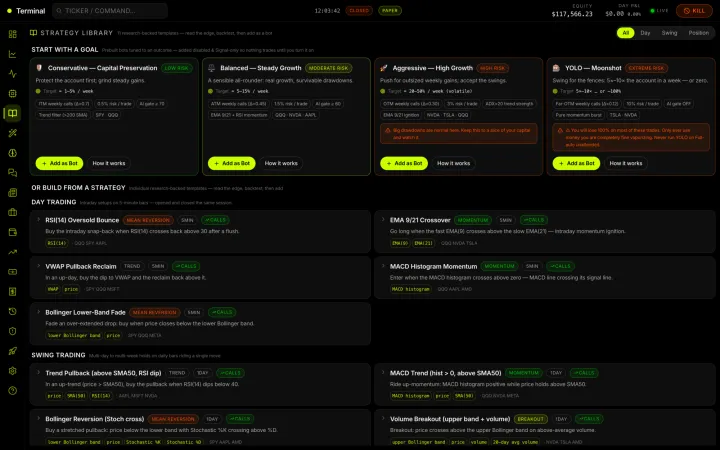Click the HIGH RISK badge on Aggressive
The image size is (720, 450).
click(x=492, y=68)
